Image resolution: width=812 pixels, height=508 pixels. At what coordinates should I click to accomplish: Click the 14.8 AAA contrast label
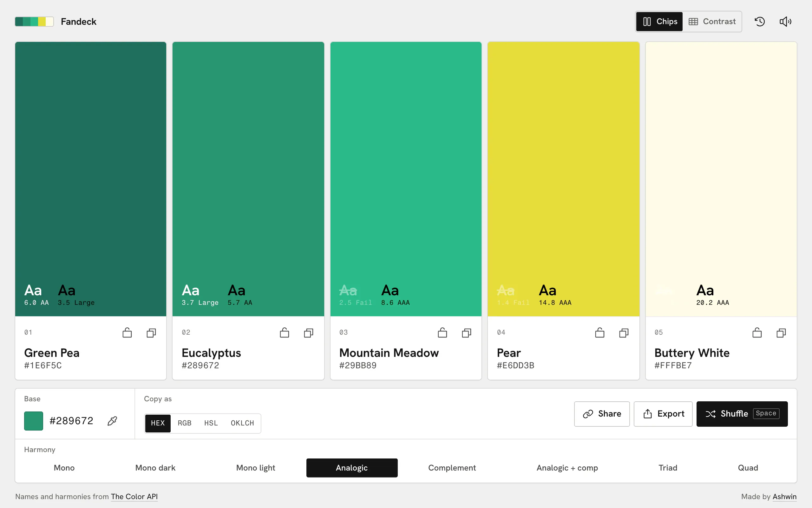(x=555, y=303)
